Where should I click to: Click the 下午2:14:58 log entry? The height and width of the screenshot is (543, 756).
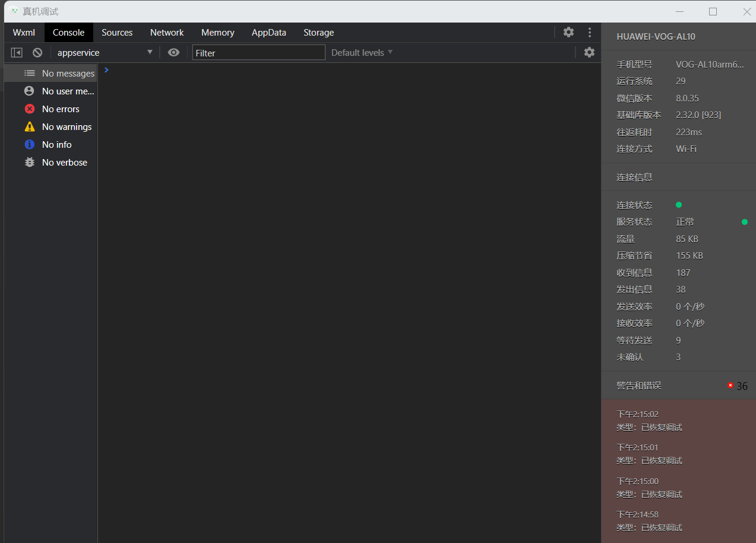(649, 521)
